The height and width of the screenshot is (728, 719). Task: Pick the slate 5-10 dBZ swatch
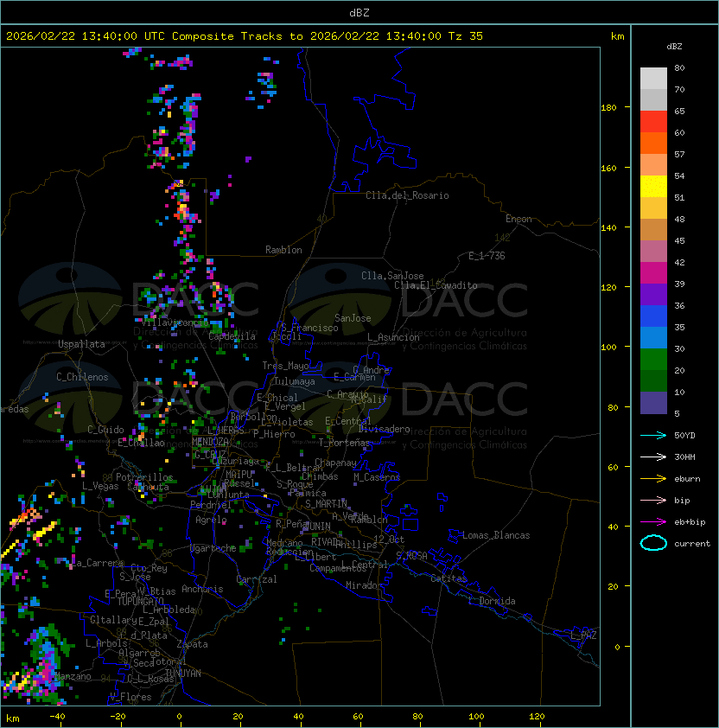(x=653, y=403)
